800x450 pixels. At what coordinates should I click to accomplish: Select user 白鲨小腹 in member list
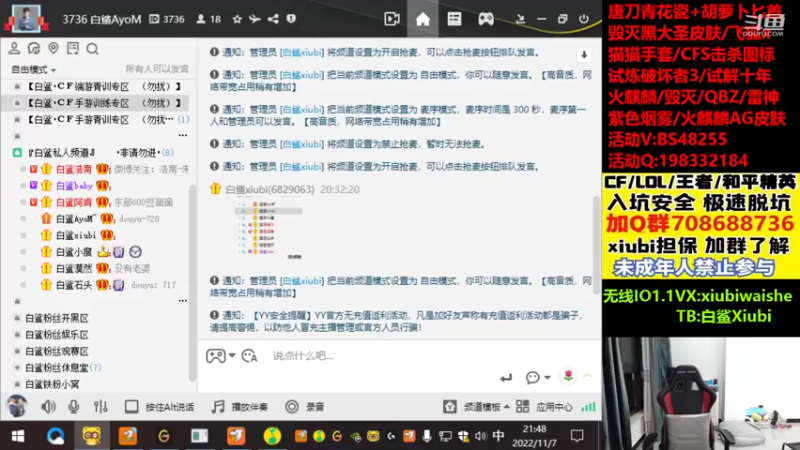click(x=73, y=252)
